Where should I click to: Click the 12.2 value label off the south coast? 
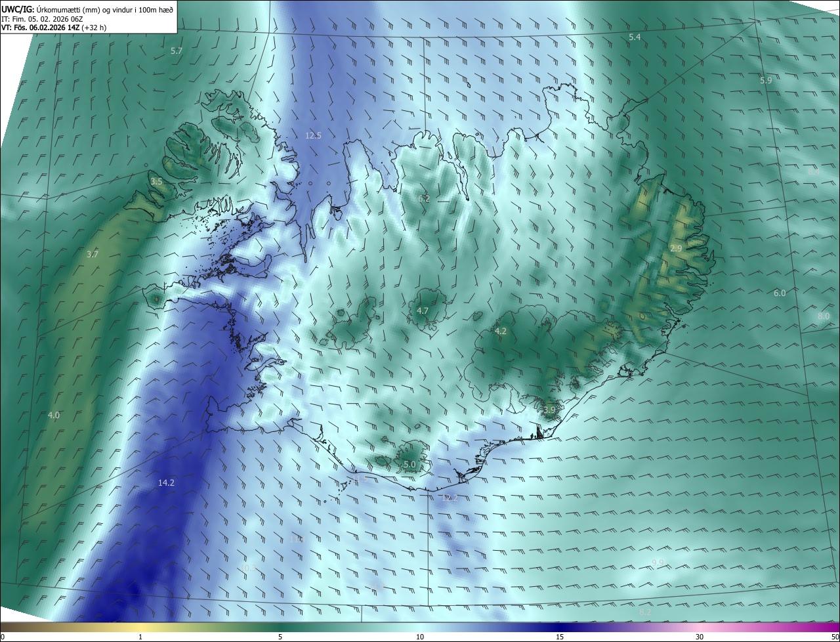(x=450, y=498)
